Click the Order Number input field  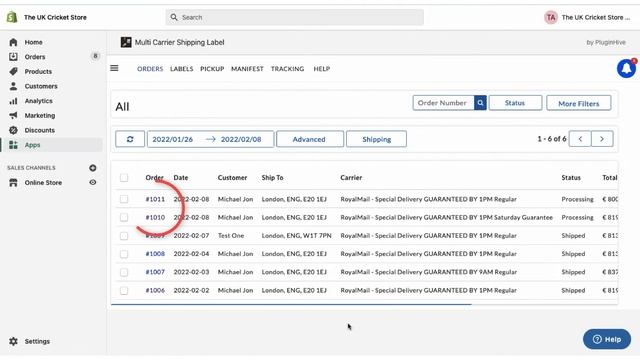click(443, 103)
